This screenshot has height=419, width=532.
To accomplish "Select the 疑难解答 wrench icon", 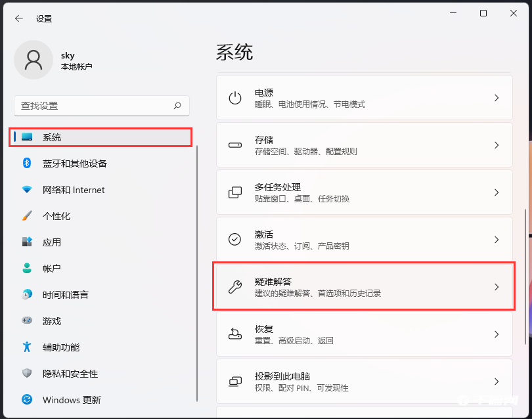I will point(234,286).
